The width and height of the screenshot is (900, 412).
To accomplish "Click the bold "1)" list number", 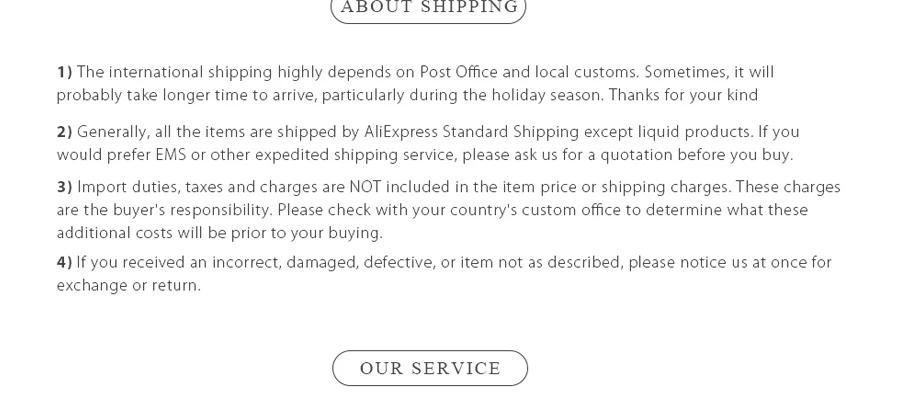I will 64,73.
